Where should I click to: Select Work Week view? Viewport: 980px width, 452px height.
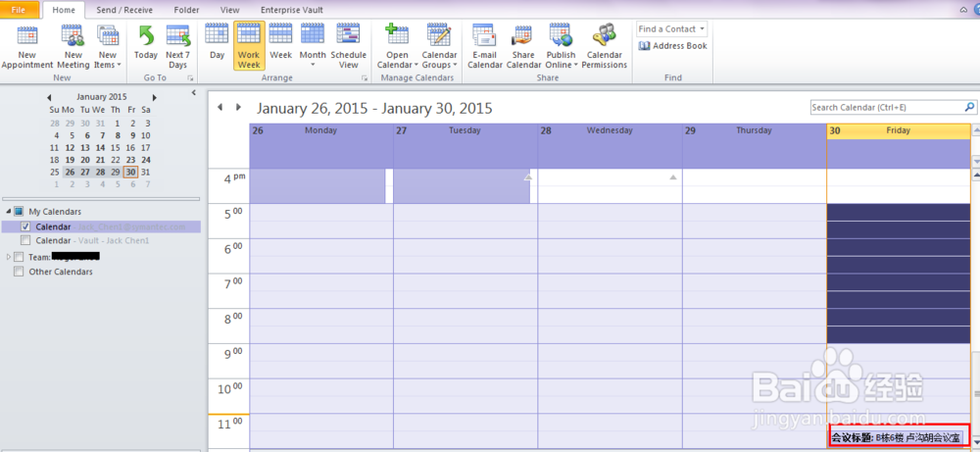(x=249, y=46)
